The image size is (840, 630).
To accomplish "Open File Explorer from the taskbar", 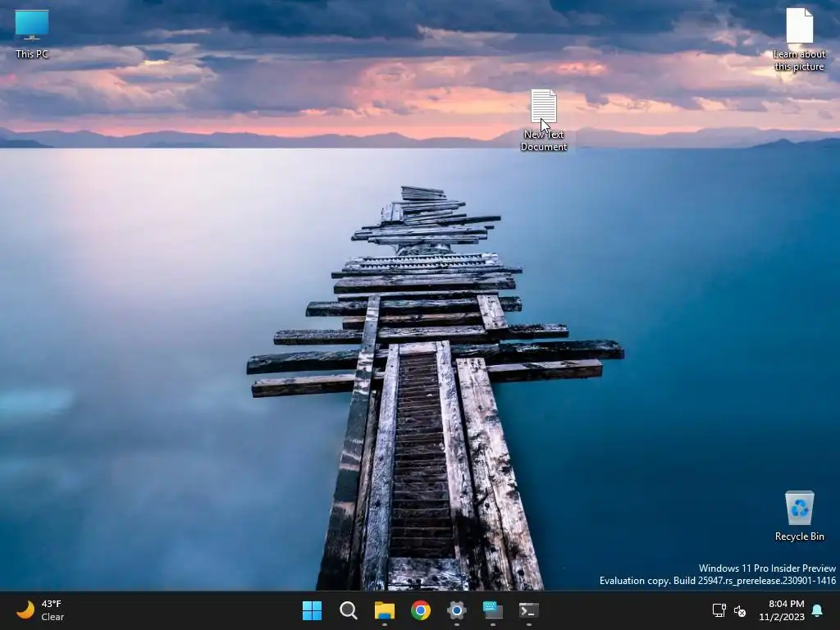I will pos(384,610).
